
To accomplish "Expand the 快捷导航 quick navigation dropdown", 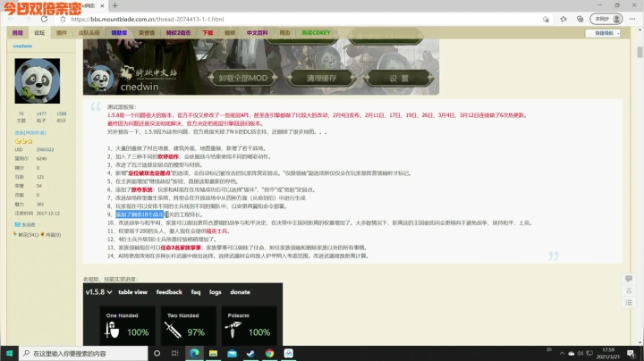I will pos(603,33).
